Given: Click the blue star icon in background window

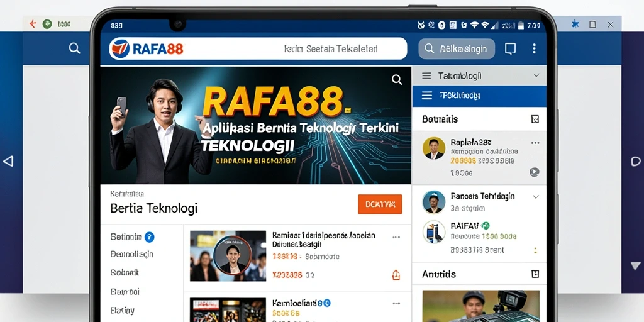Looking at the screenshot, I should pos(575,24).
